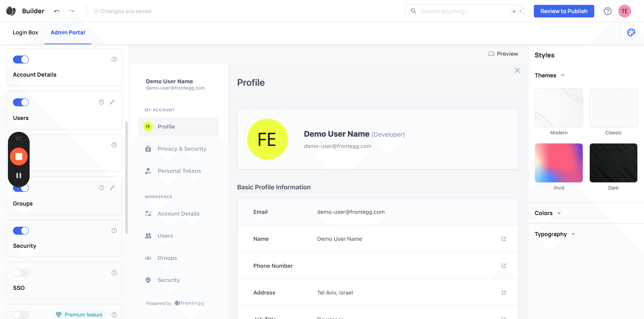Select the Classic theme thumbnail

613,108
